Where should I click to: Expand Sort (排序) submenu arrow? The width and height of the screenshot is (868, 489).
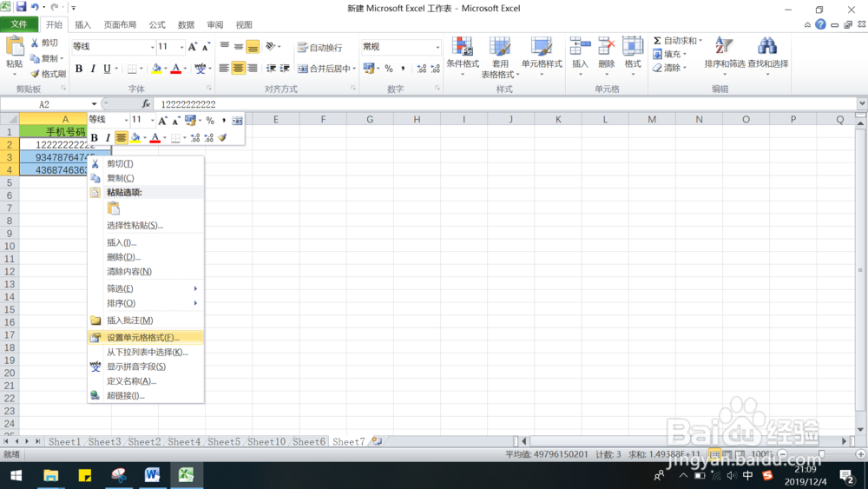click(x=195, y=303)
